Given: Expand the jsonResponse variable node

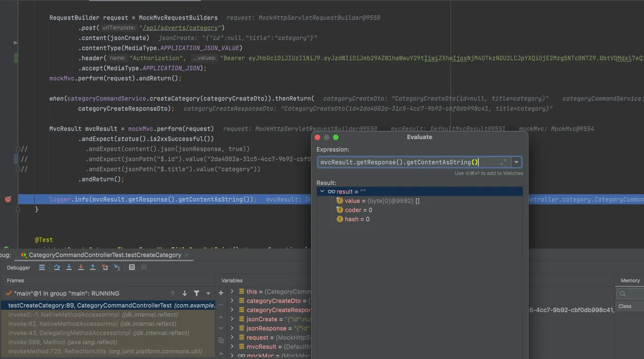Looking at the screenshot, I should click(232, 328).
